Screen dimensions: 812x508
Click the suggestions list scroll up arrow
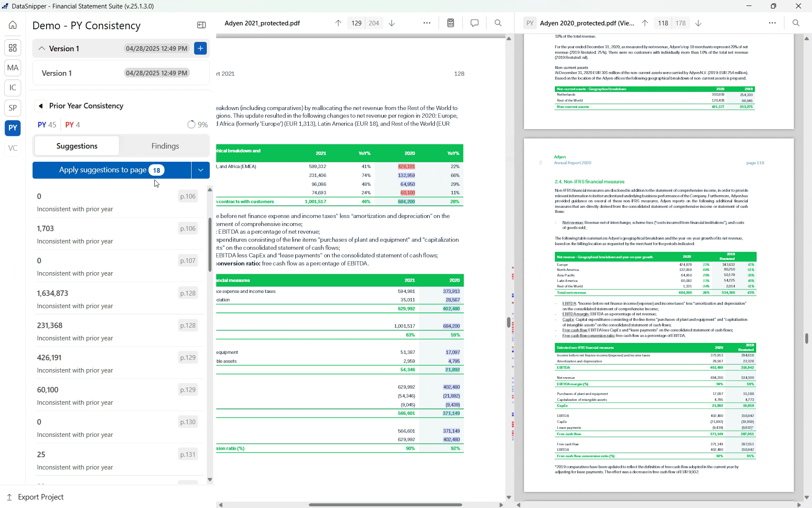coord(210,190)
